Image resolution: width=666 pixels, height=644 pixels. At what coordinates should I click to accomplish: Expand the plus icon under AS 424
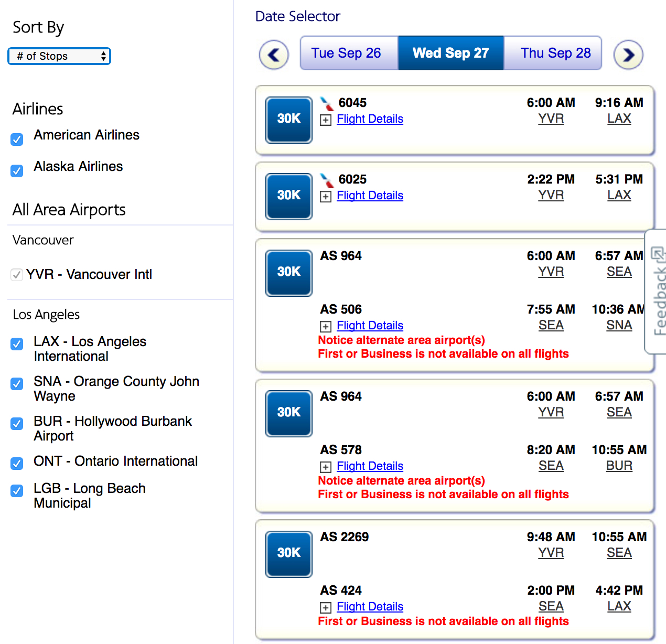(x=326, y=608)
